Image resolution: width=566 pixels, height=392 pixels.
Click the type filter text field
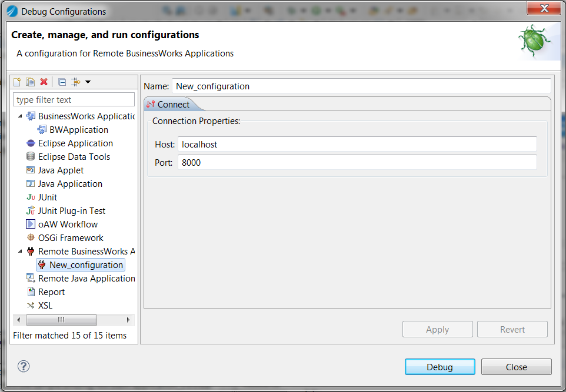[74, 99]
